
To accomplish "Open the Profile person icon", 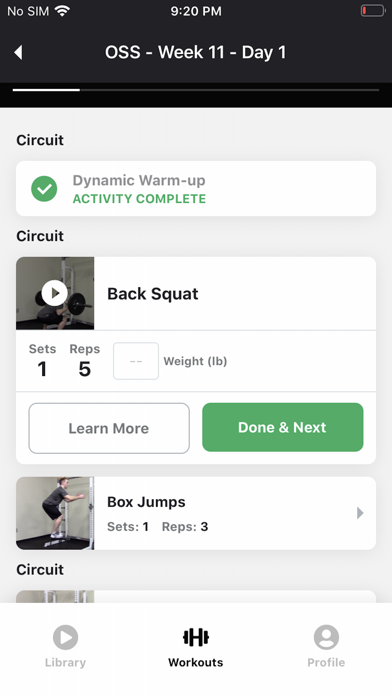I will point(326,637).
